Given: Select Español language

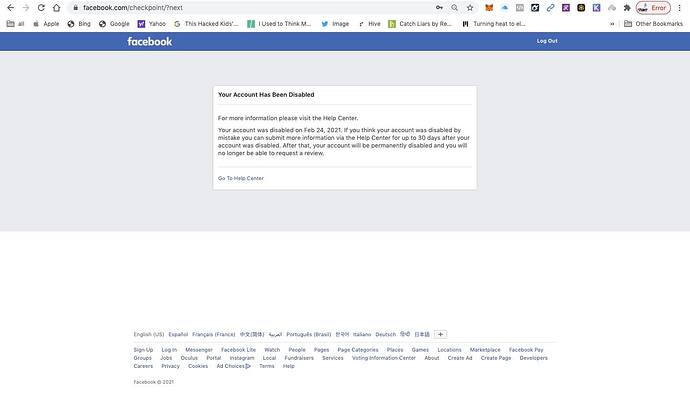Looking at the screenshot, I should (178, 334).
